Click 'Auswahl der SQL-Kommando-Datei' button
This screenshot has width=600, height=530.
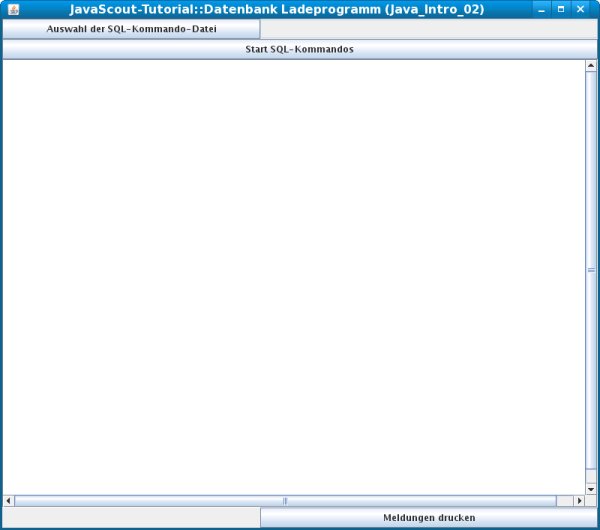coord(131,29)
